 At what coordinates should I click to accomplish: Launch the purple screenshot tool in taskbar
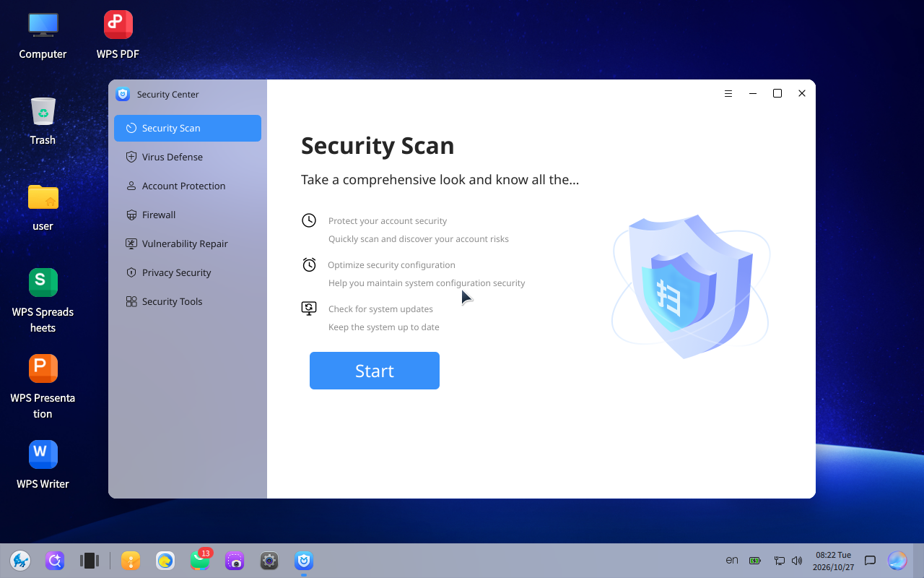point(235,561)
